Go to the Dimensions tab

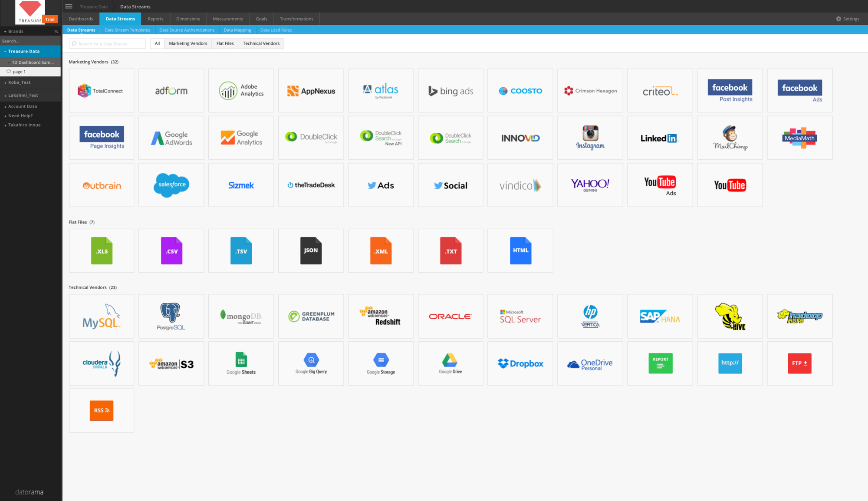188,19
